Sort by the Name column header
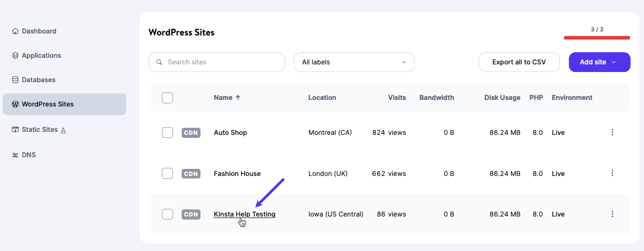The image size is (644, 251). [223, 97]
